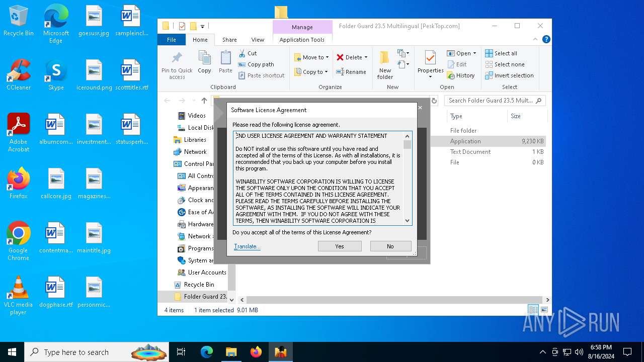The width and height of the screenshot is (644, 362).
Task: Click Cut in Clipboard group
Action: [x=248, y=53]
